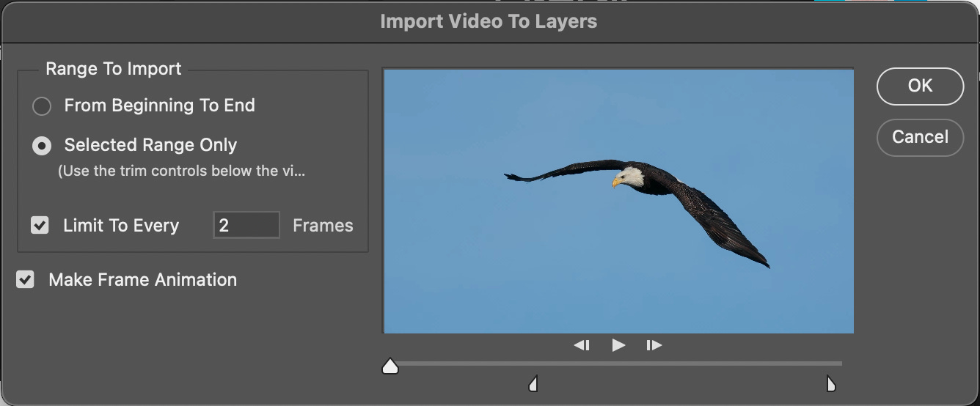Toggle the Make Frame Animation checkbox
Viewport: 980px width, 406px height.
click(26, 279)
